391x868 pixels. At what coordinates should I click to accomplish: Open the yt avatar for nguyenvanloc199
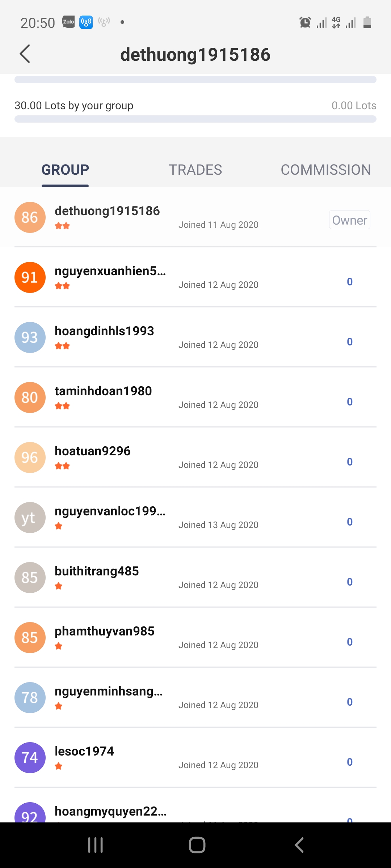(x=30, y=518)
